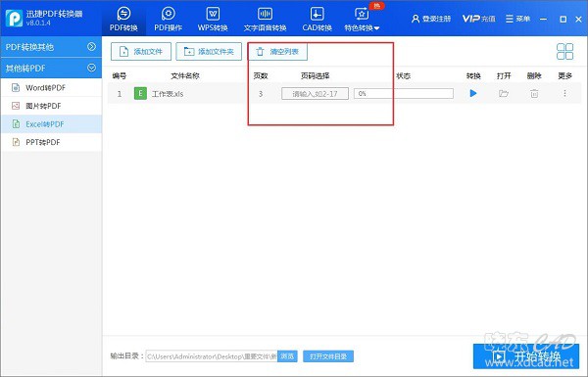Open more options three-dot icon
This screenshot has height=377, width=588.
coord(564,93)
